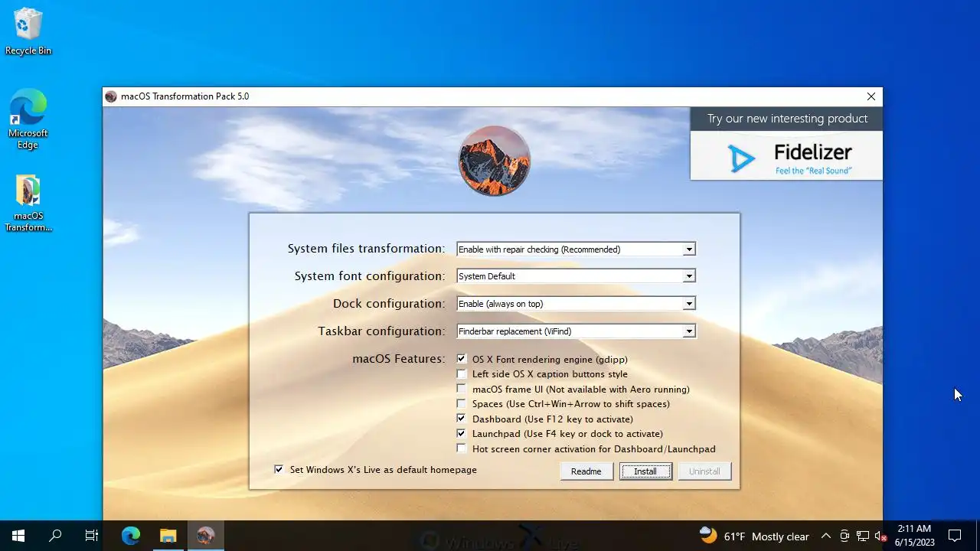
Task: Open the clock showing 2:11 AM
Action: point(915,536)
